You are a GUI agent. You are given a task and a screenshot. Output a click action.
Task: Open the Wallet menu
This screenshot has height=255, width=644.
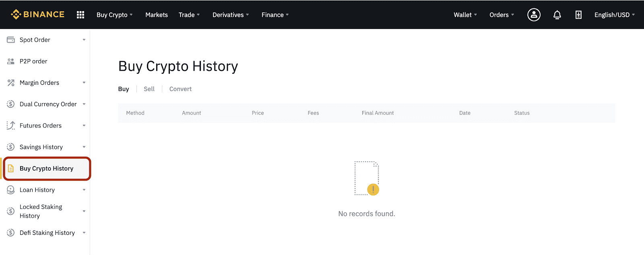[x=465, y=15]
